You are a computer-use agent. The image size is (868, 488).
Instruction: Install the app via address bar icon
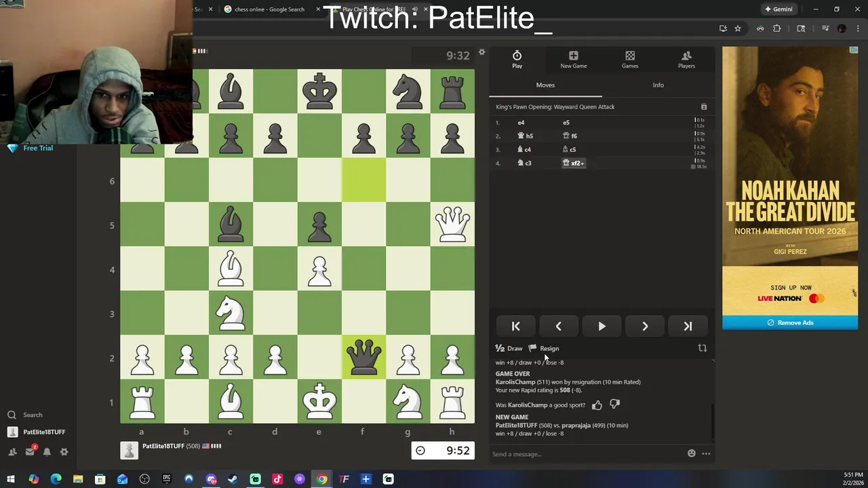click(x=723, y=28)
